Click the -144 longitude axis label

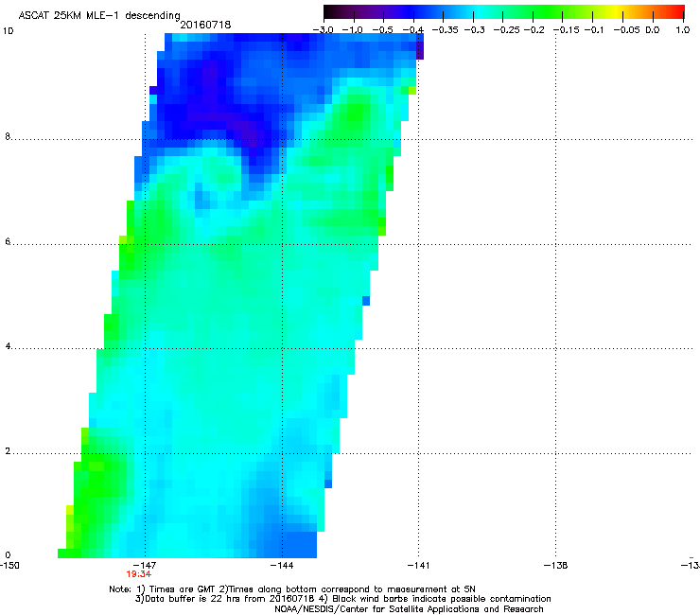tap(282, 566)
